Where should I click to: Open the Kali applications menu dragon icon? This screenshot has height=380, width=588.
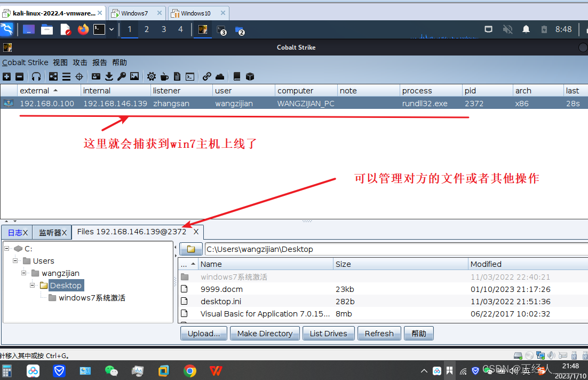pyautogui.click(x=7, y=29)
